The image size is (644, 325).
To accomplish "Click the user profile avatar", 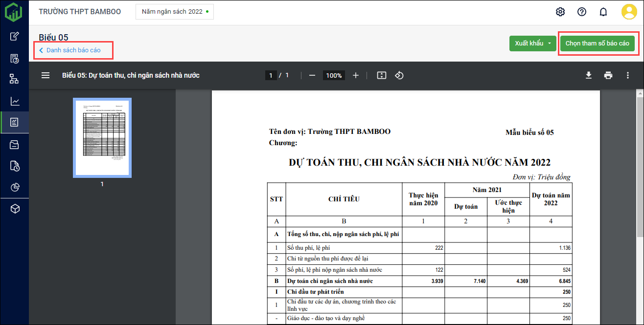I will (x=629, y=12).
